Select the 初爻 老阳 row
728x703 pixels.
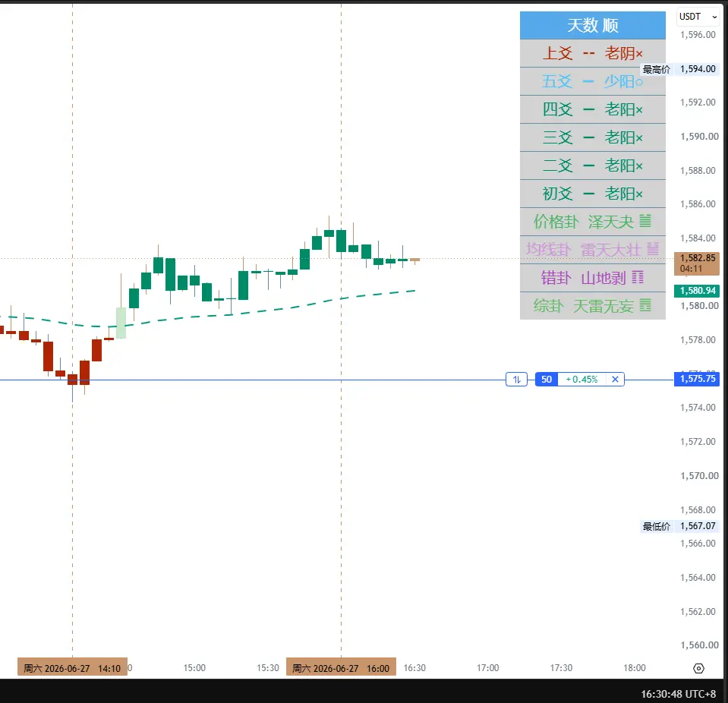[592, 194]
